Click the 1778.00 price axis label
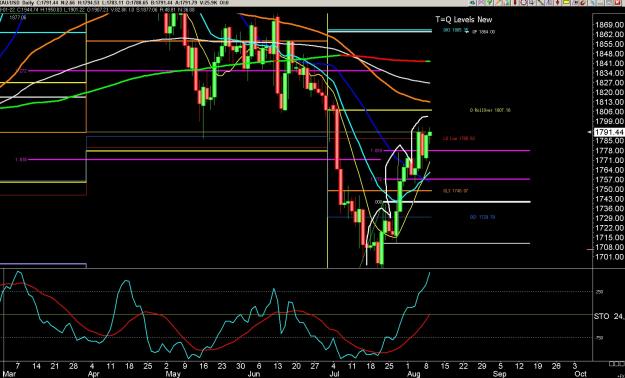The height and width of the screenshot is (378, 625). (609, 150)
